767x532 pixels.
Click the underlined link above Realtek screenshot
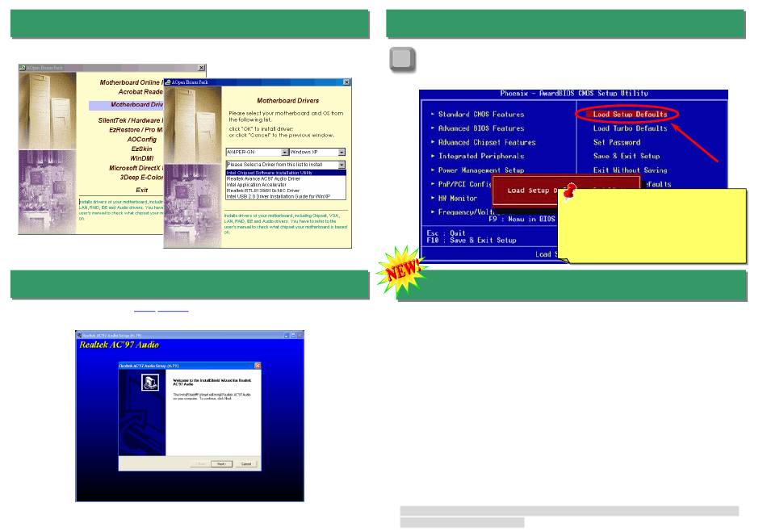click(161, 310)
